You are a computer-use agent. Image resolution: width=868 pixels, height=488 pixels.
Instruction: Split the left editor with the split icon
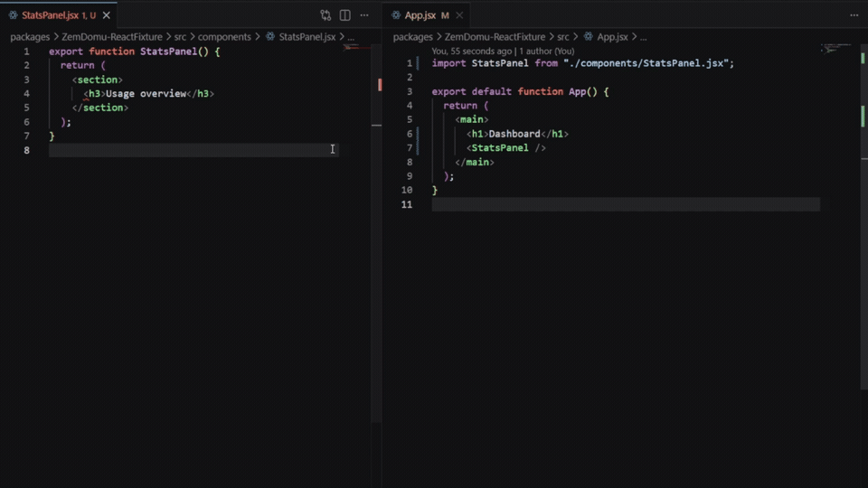pos(344,15)
